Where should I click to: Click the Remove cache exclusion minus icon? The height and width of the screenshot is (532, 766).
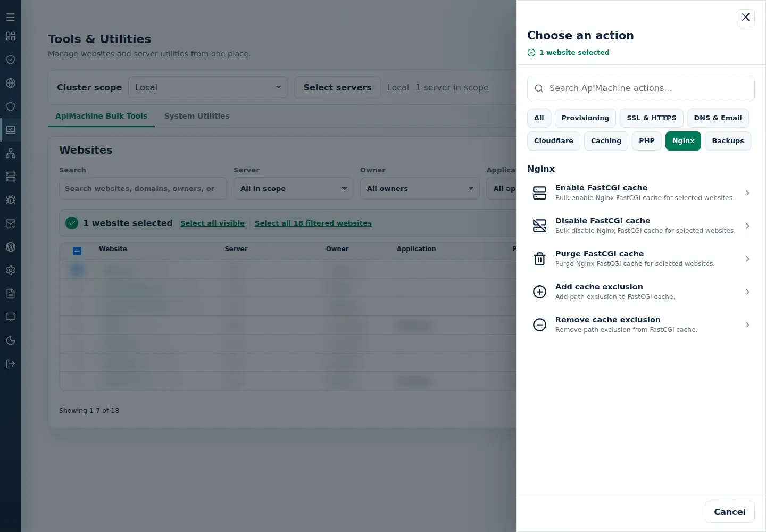point(540,325)
